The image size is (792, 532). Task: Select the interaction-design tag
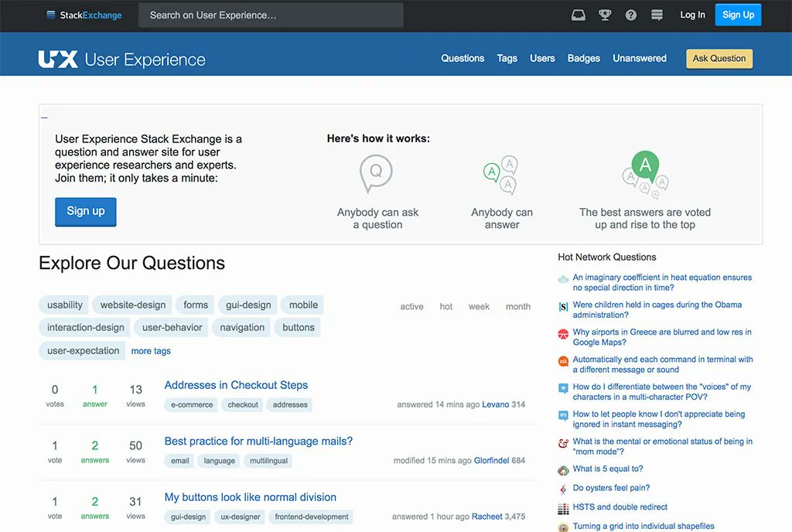(85, 328)
